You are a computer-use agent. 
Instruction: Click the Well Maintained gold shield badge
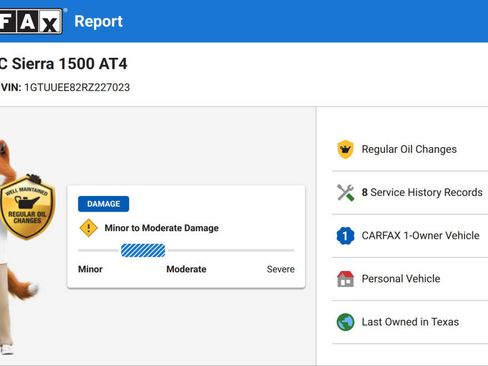[27, 207]
